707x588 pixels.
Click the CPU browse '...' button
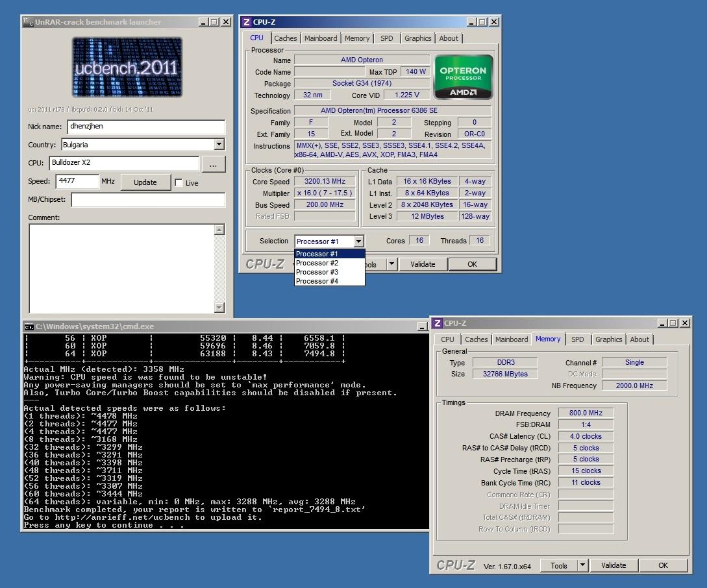point(214,164)
